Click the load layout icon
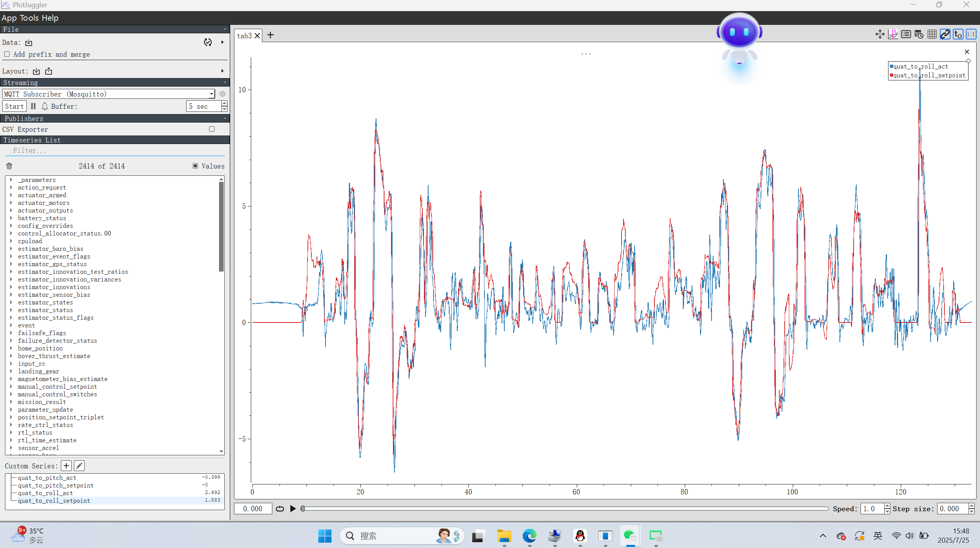 click(x=36, y=71)
